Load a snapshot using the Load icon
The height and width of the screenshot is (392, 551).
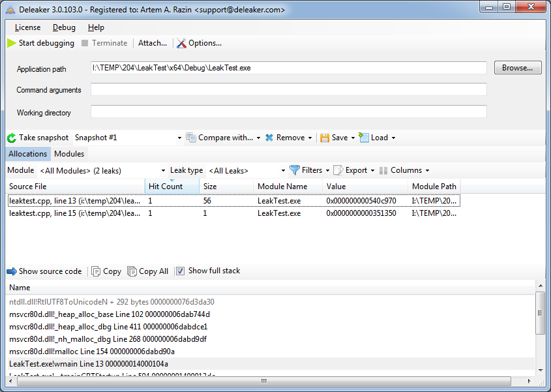363,138
